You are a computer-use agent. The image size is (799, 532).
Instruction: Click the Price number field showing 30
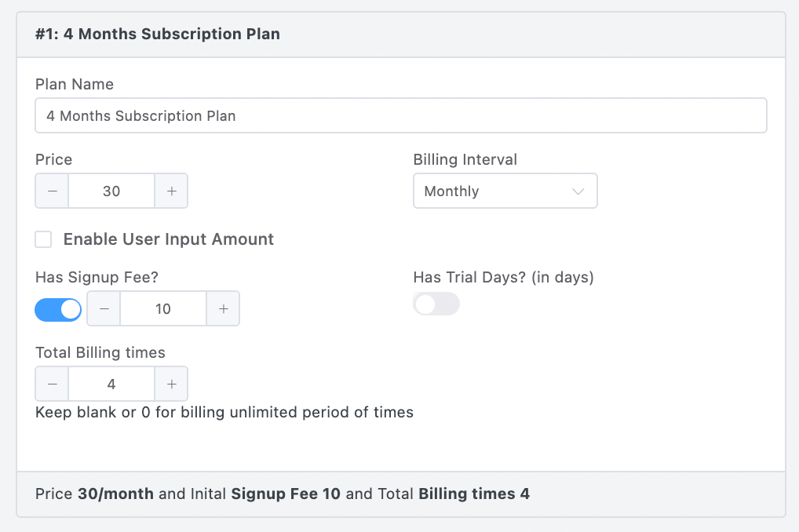coord(111,191)
